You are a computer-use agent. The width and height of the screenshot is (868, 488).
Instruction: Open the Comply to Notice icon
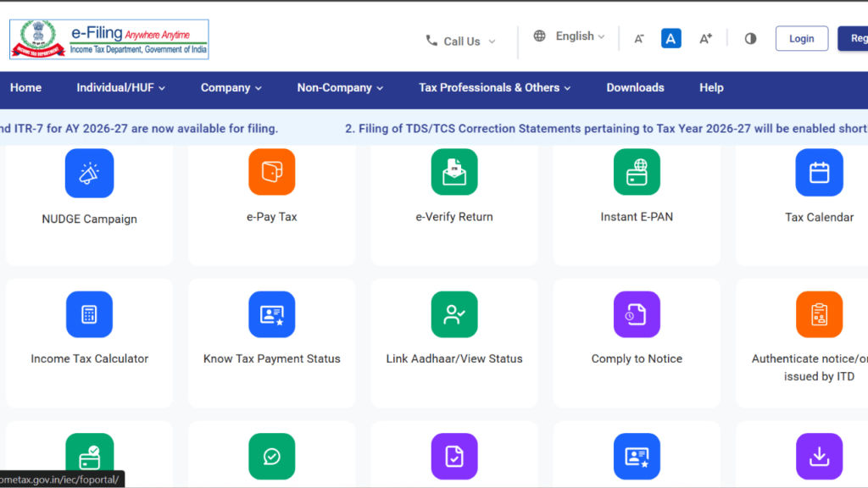637,314
